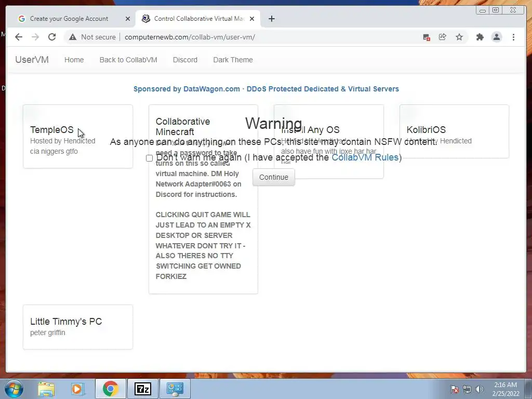Open the KolibriOS VM card
This screenshot has width=532, height=399.
point(454,131)
